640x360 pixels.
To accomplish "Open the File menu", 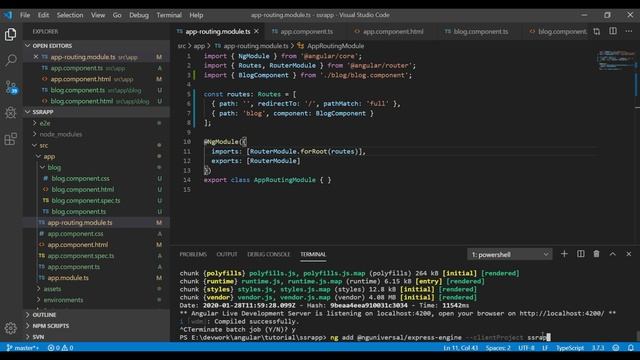I will coord(25,15).
